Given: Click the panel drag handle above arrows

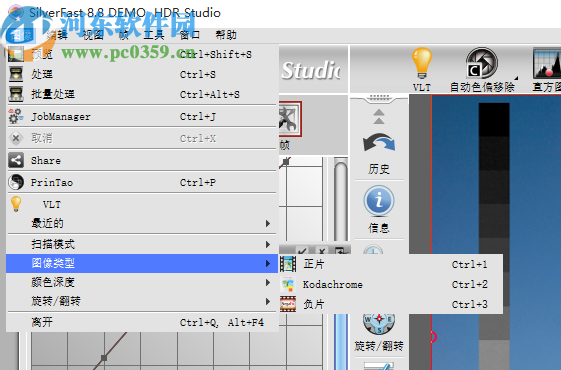Looking at the screenshot, I should pos(379,97).
